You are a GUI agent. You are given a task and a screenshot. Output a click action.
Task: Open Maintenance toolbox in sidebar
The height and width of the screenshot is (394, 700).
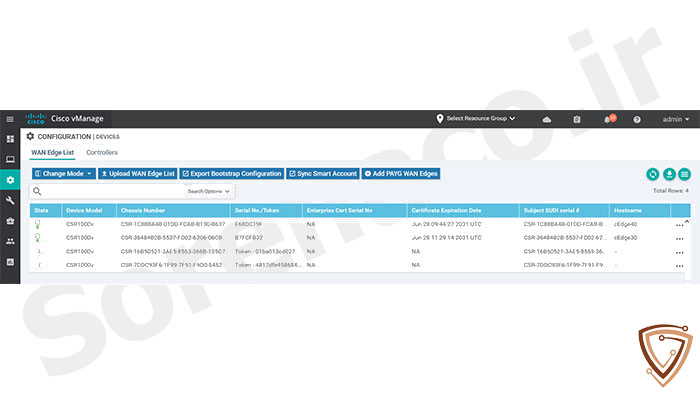[x=10, y=221]
